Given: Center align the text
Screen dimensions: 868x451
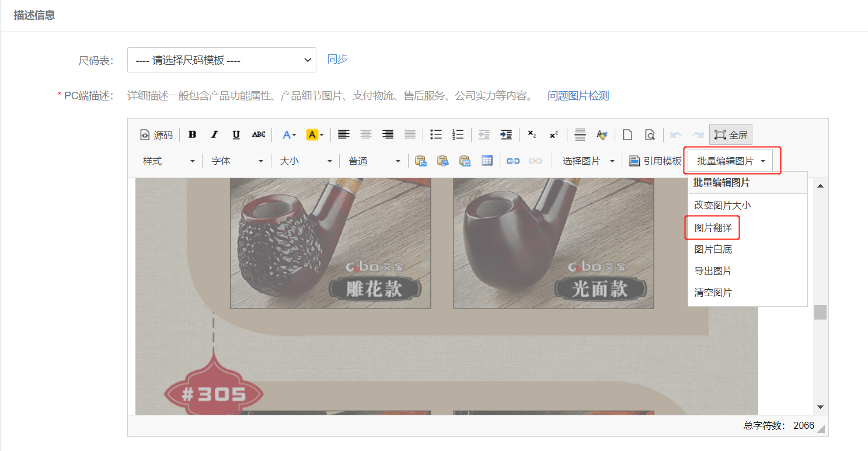Looking at the screenshot, I should click(366, 135).
